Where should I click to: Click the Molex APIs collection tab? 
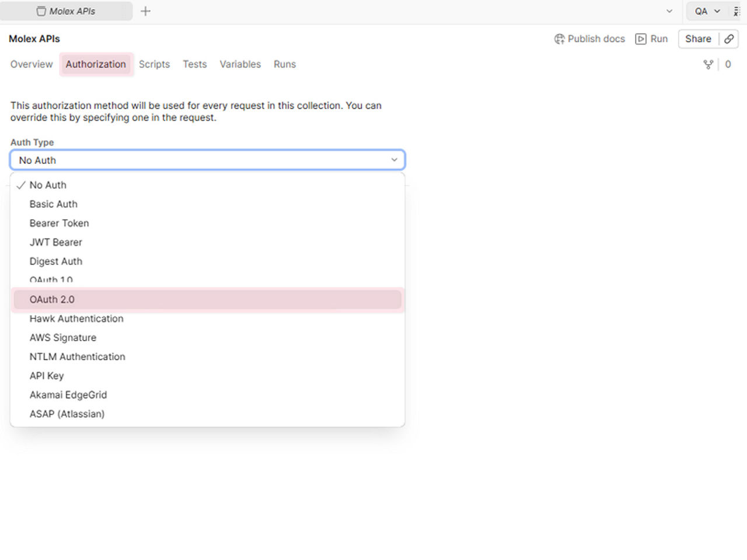67,11
